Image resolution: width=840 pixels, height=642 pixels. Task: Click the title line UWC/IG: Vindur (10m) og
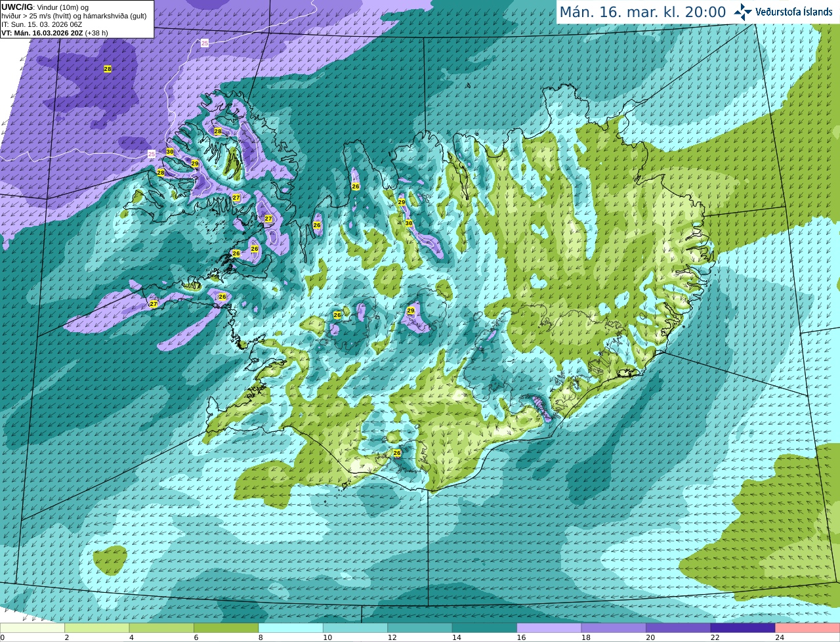coord(45,7)
